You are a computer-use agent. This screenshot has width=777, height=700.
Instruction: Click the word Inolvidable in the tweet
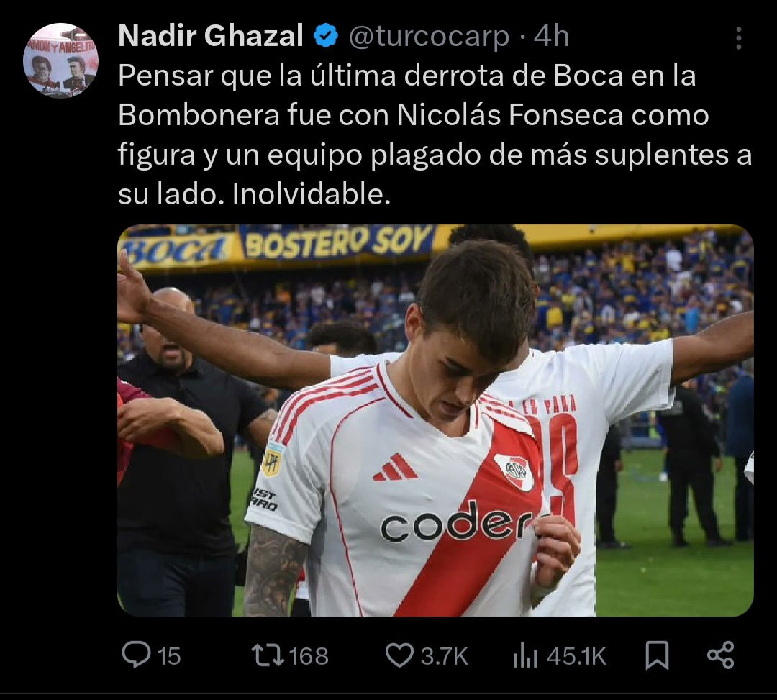tap(312, 194)
